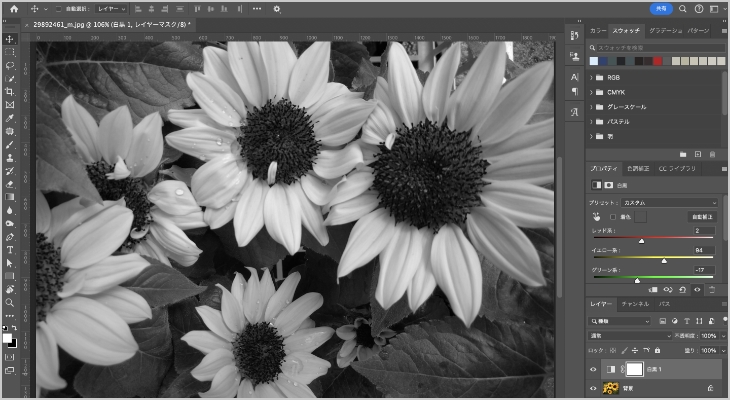Expand the grayscale swatch folder
Image resolution: width=730 pixels, height=400 pixels.
pos(591,107)
